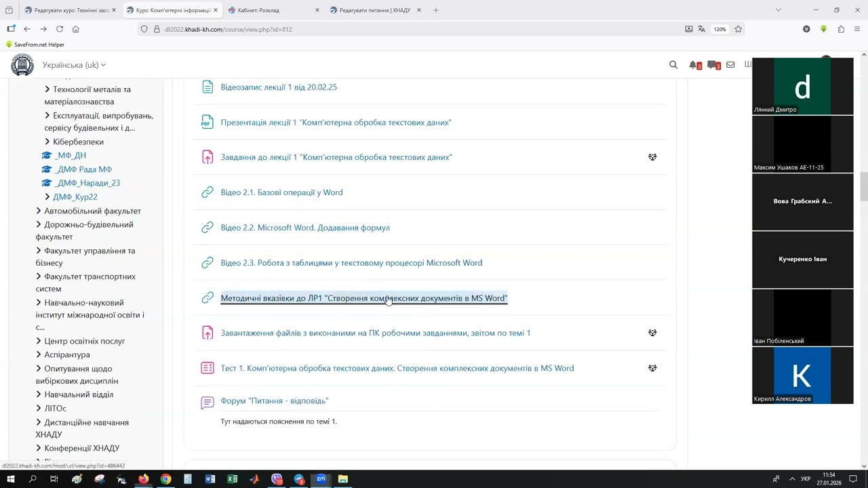This screenshot has height=488, width=868.
Task: Open Google Chrome from the taskbar
Action: pos(165,479)
